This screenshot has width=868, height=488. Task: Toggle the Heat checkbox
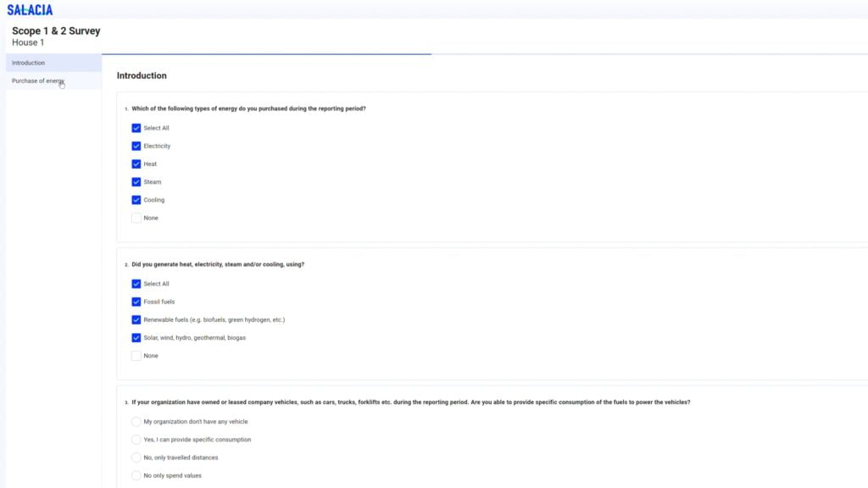coord(136,164)
